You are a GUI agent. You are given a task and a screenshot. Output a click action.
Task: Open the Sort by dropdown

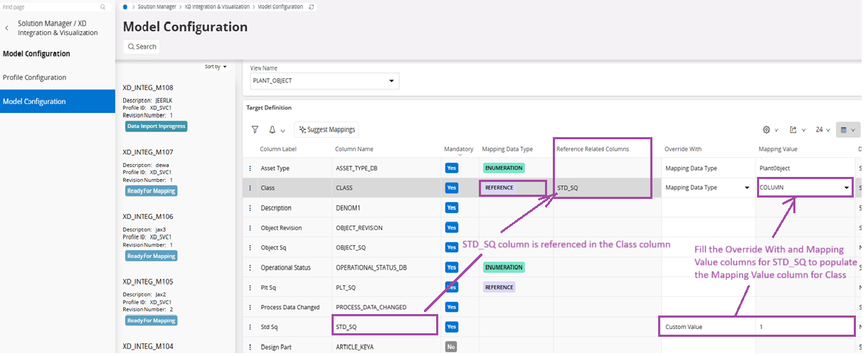216,67
